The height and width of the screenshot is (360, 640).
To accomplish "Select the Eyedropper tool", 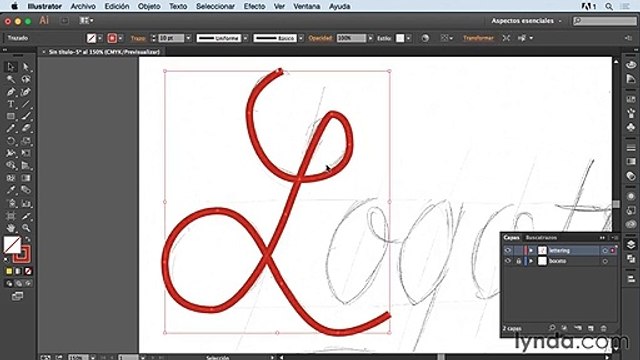I will pyautogui.click(x=11, y=190).
